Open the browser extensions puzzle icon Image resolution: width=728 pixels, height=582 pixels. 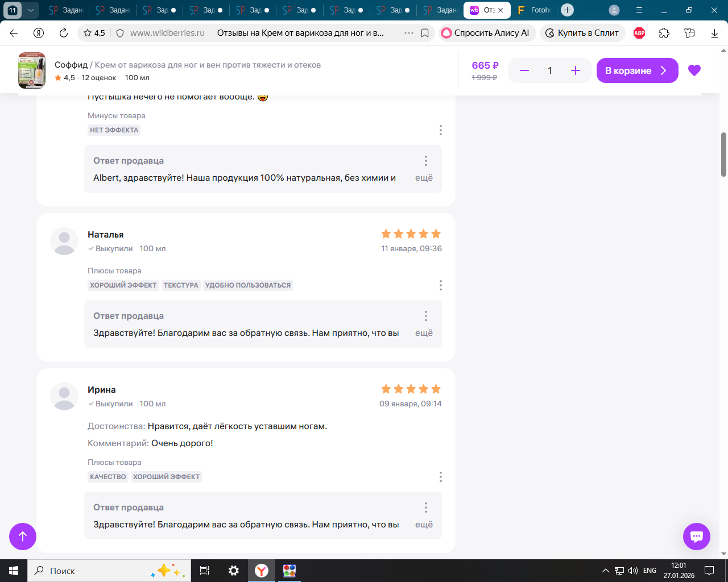coord(664,33)
